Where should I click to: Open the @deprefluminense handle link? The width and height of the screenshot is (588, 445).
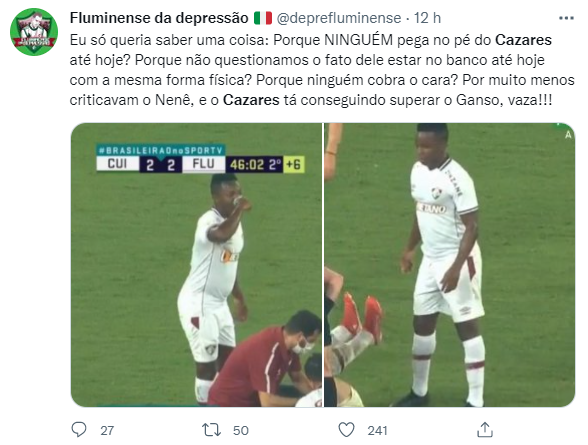point(339,18)
